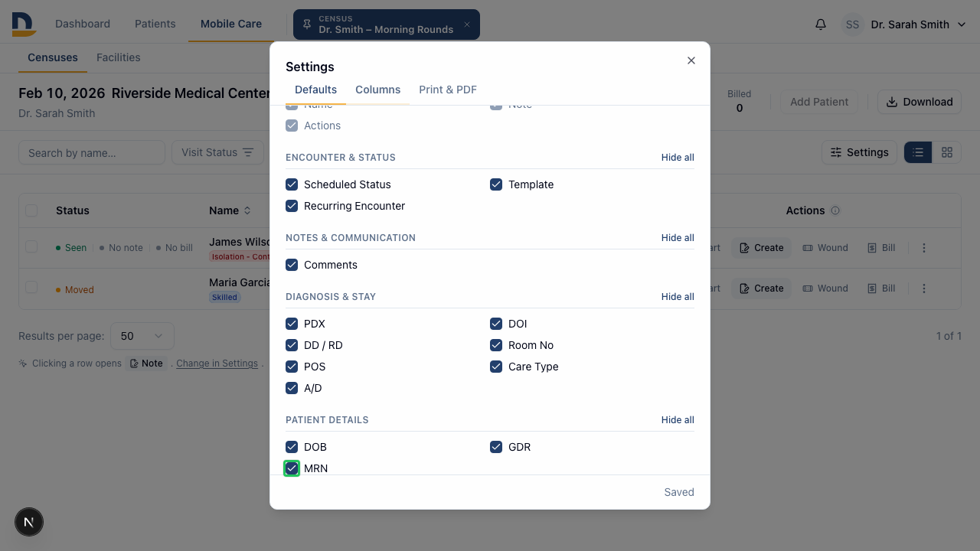The width and height of the screenshot is (980, 551).
Task: Click the Moved status of Maria Garcia
Action: point(74,290)
